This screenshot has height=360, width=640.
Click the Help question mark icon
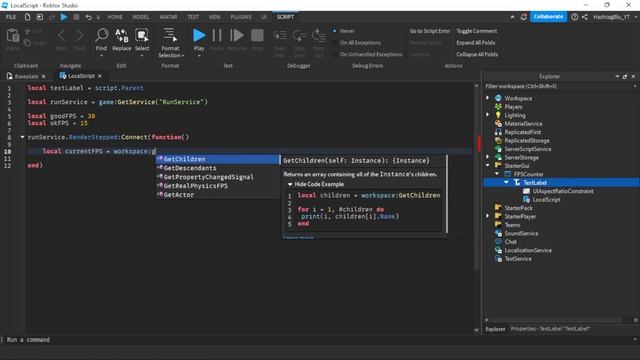[x=574, y=17]
